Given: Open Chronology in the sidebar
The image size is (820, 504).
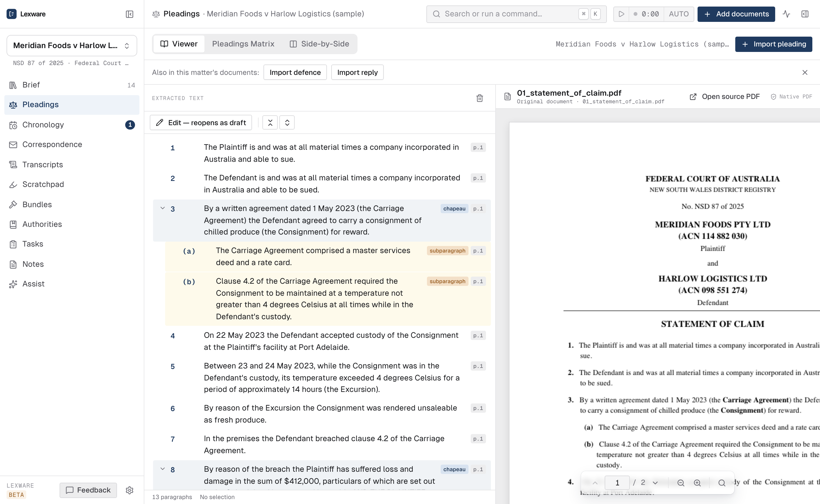Looking at the screenshot, I should click(72, 125).
